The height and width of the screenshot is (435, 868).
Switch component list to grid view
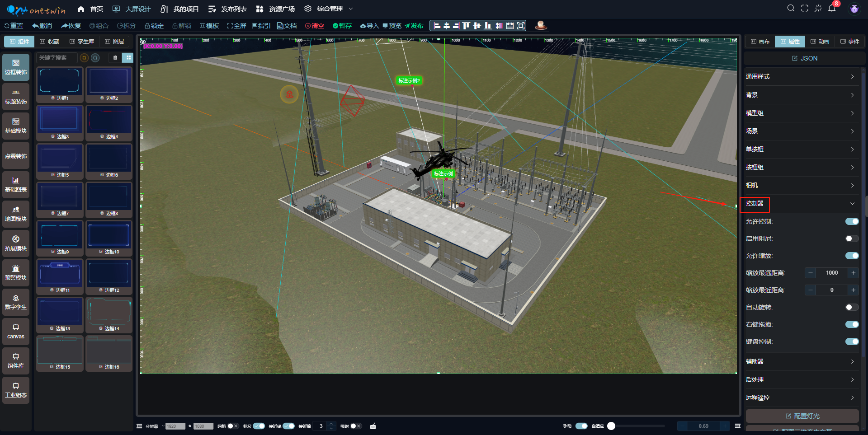[x=128, y=58]
